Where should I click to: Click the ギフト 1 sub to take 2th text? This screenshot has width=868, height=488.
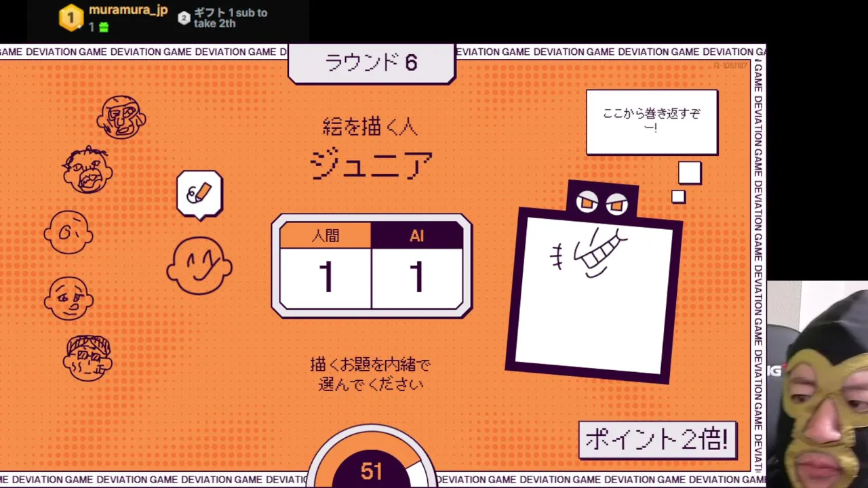tap(231, 18)
